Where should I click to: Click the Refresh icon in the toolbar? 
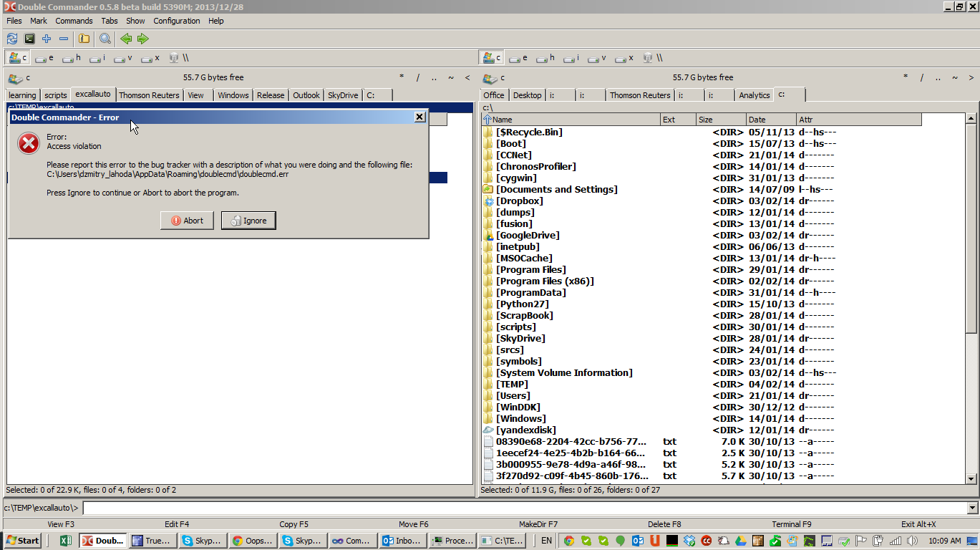12,39
